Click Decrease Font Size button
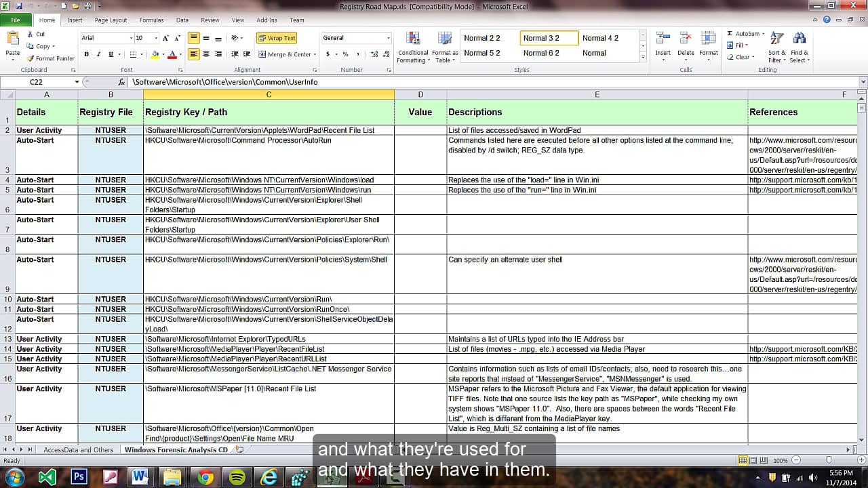 (178, 38)
